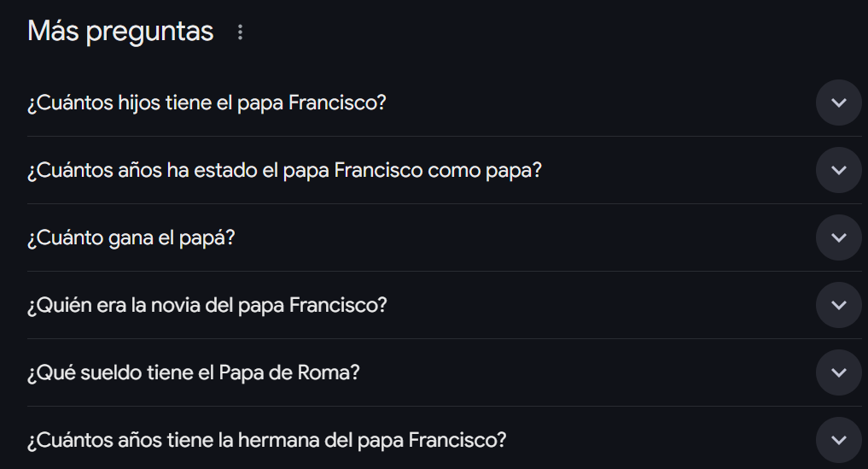
Task: Expand chevron beside '¿Cuántos hijos tiene el papa Francisco?'
Action: (838, 103)
